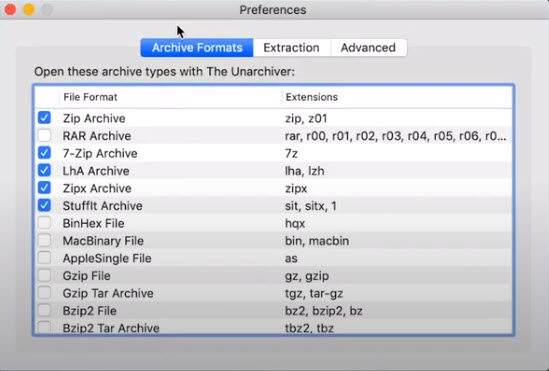This screenshot has width=549, height=371.
Task: Enable the Bzip2 Tar Archive checkbox
Action: pos(44,328)
